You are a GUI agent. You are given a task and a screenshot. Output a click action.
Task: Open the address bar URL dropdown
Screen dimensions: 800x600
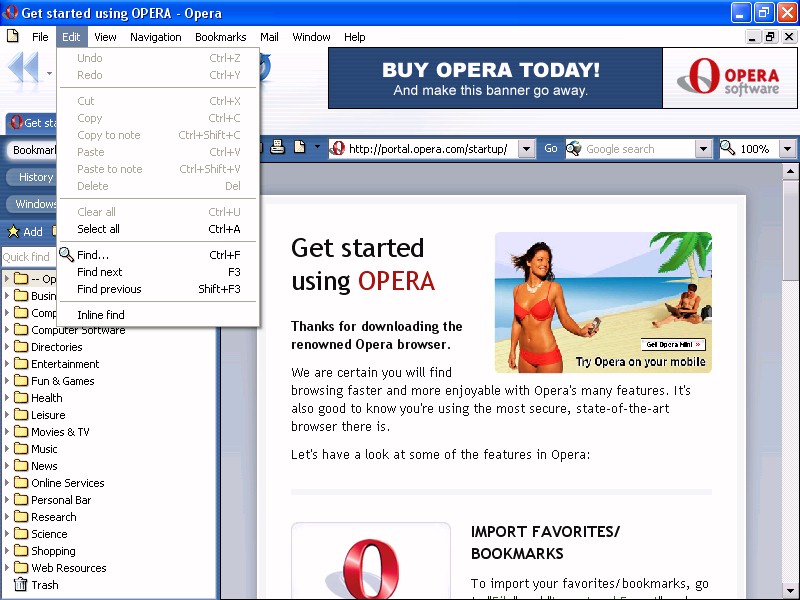tap(527, 149)
